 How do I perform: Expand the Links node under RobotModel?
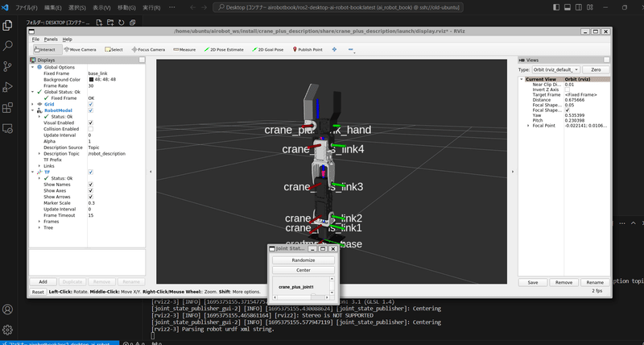(x=39, y=166)
